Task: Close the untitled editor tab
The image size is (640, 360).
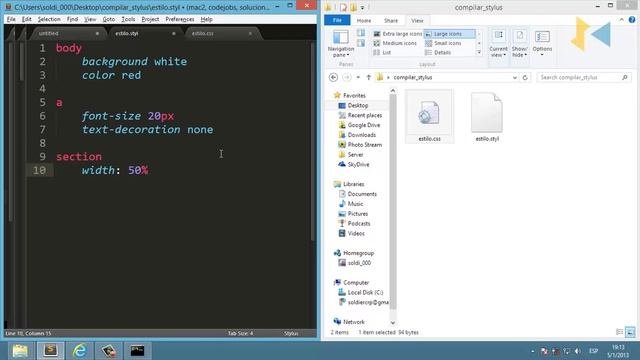Action: coord(97,33)
